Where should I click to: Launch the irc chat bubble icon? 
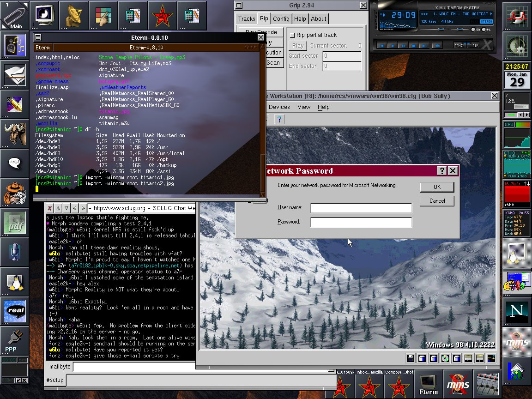(x=15, y=163)
